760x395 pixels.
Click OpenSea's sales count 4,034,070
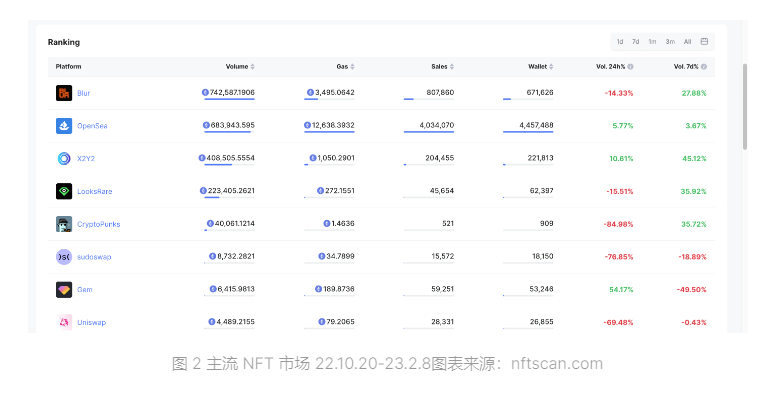pos(437,125)
